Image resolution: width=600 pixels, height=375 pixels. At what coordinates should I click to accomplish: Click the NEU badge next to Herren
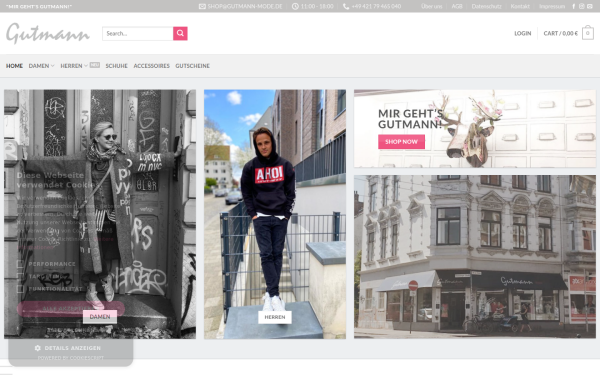(x=95, y=65)
